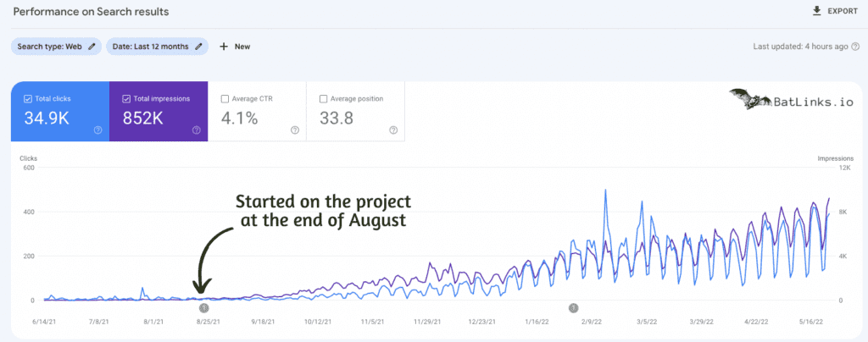
Task: Open Total clicks help question icon
Action: pyautogui.click(x=98, y=130)
